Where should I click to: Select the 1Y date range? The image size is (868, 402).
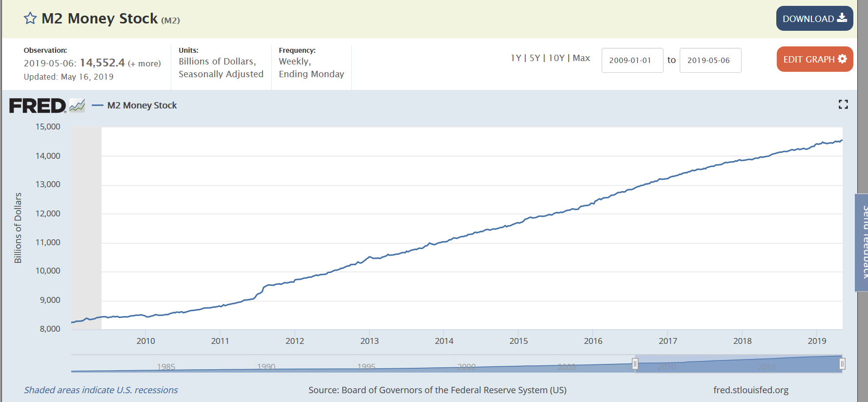coord(516,58)
